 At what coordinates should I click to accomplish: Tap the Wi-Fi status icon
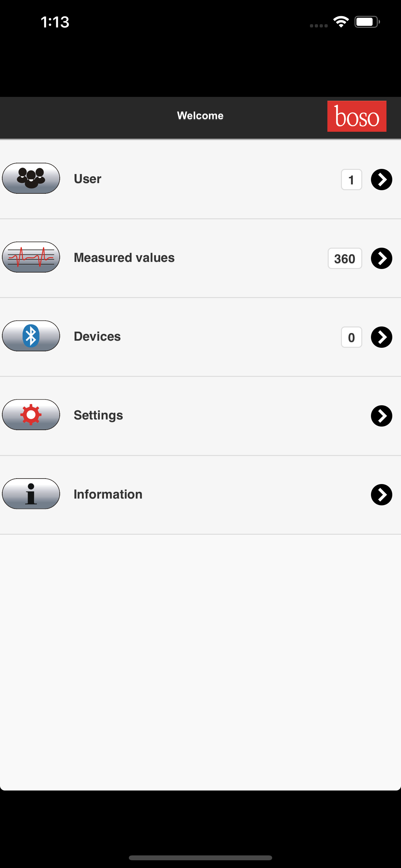[341, 22]
